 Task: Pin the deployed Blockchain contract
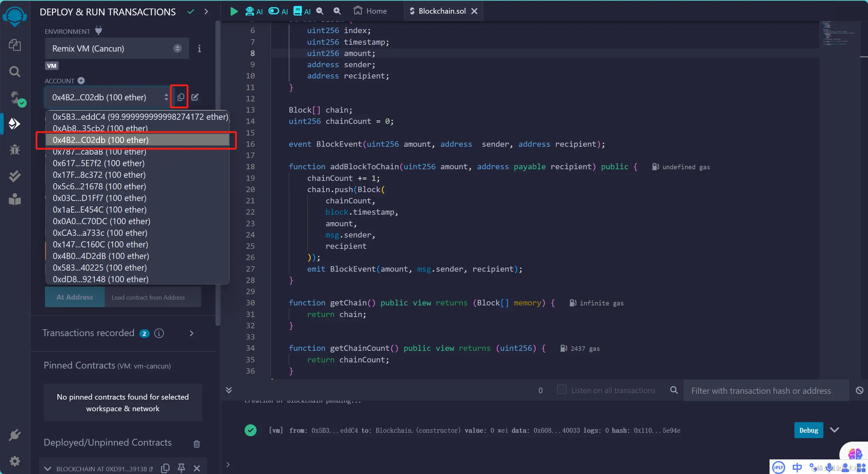[181, 468]
